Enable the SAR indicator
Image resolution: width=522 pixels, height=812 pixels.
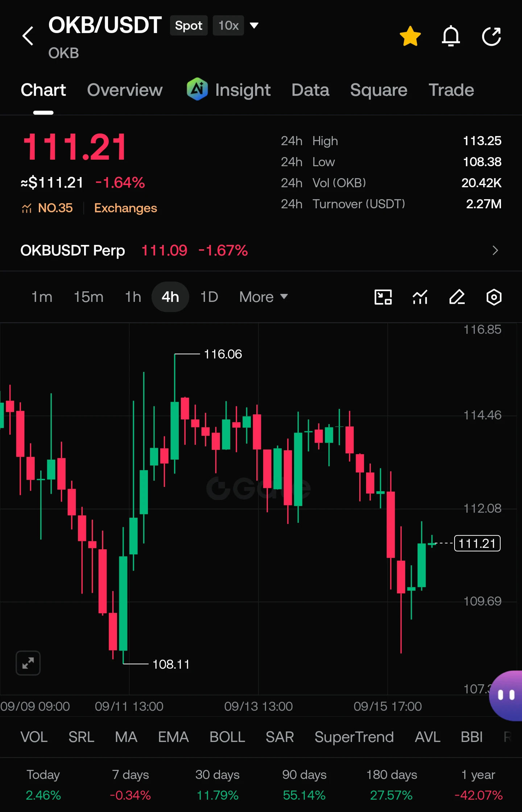click(279, 737)
